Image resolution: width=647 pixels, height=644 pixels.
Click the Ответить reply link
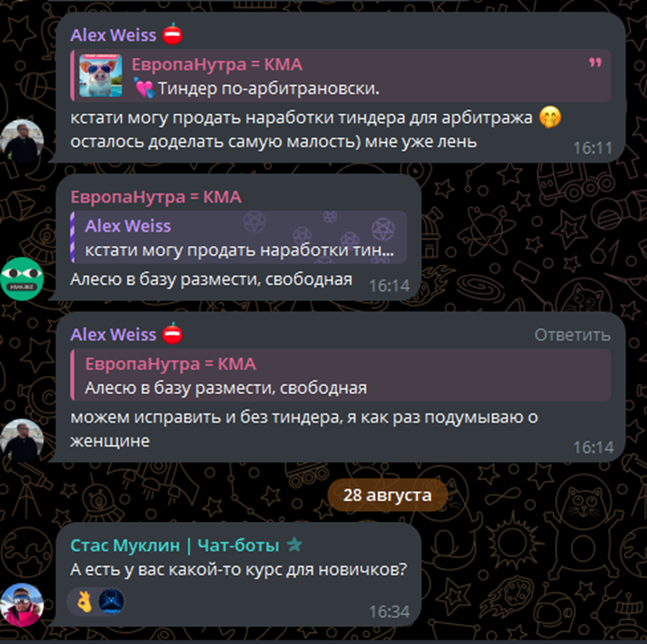pos(572,335)
